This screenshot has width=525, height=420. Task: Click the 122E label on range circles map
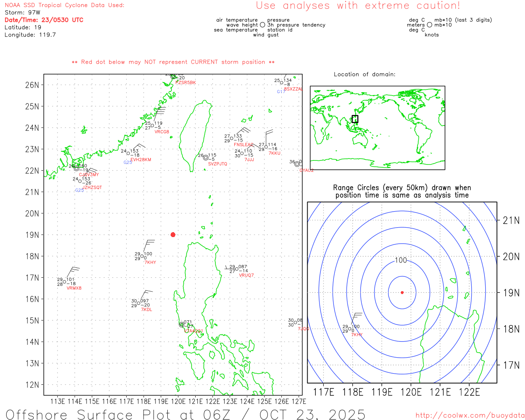click(x=469, y=392)
